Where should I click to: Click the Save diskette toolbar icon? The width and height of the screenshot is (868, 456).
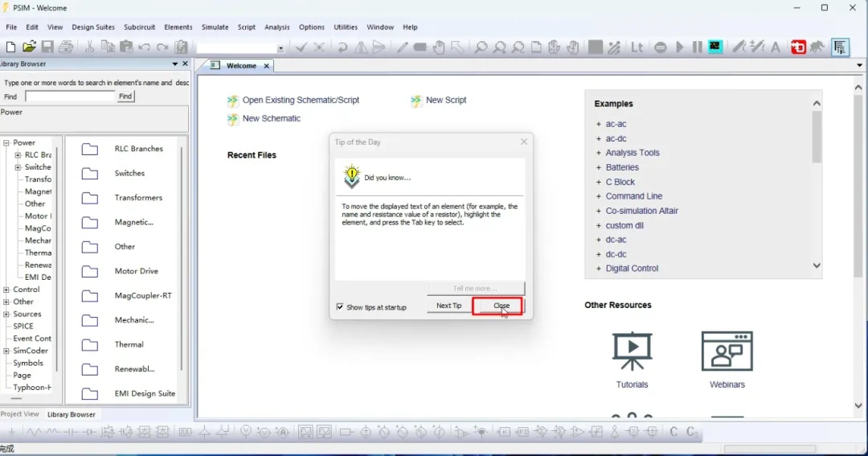[47, 47]
